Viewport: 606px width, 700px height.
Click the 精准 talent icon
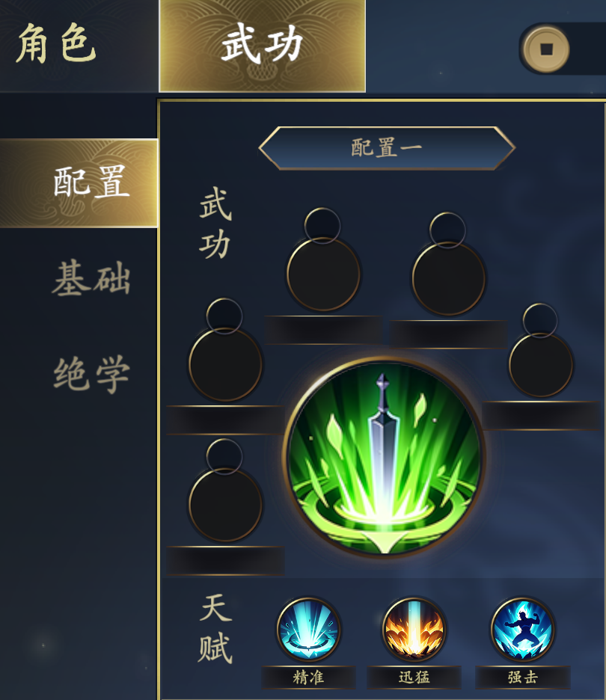308,630
